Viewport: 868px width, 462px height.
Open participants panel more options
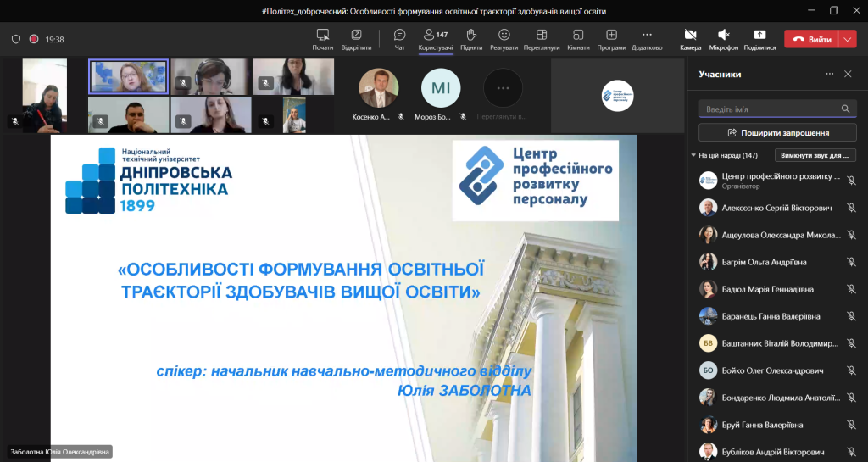tap(829, 74)
